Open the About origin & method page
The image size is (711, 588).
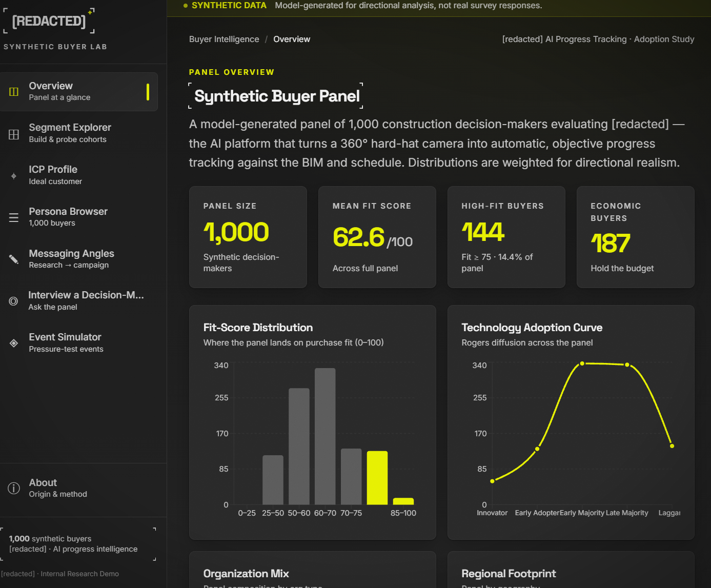coord(79,488)
